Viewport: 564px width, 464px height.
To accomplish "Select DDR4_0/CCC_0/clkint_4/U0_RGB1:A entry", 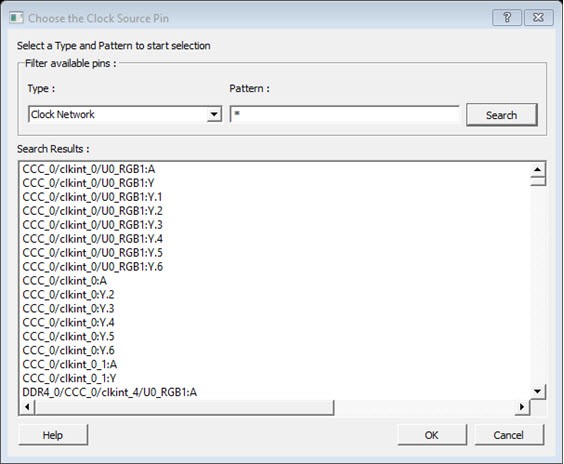I will point(109,392).
